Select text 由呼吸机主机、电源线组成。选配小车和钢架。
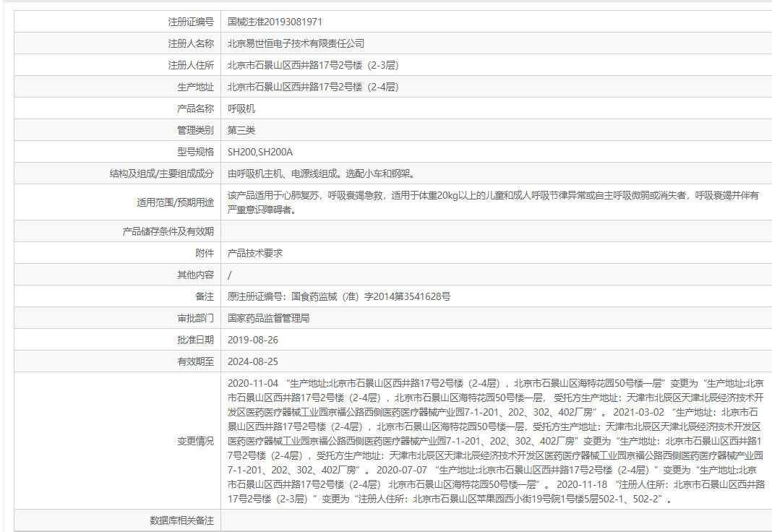This screenshot has width=772, height=532. point(322,173)
